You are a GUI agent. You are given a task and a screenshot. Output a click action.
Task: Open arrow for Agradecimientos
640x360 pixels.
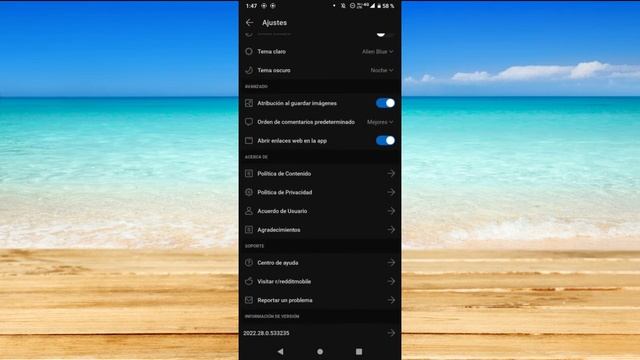[391, 230]
